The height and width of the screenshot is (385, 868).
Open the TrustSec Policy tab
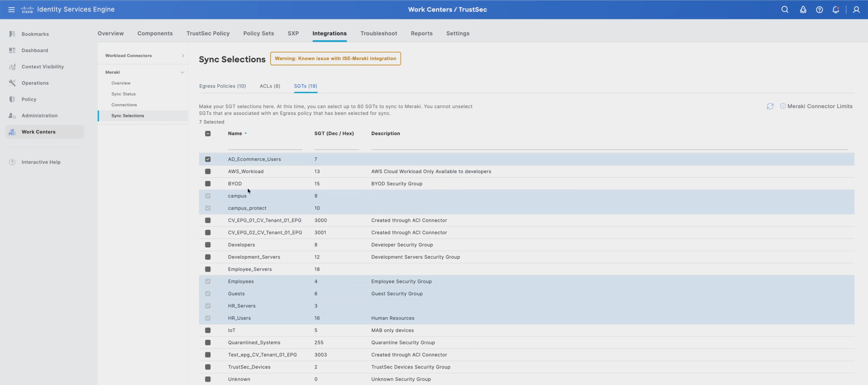[x=208, y=33]
